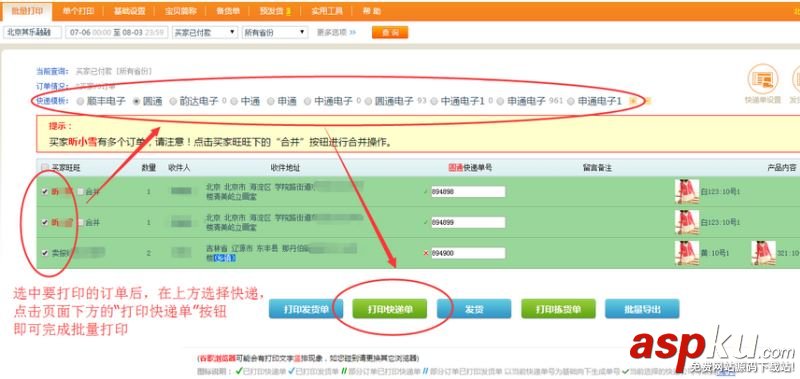Open the 买家已付款 order status dropdown
This screenshot has width=800, height=379.
pyautogui.click(x=205, y=32)
